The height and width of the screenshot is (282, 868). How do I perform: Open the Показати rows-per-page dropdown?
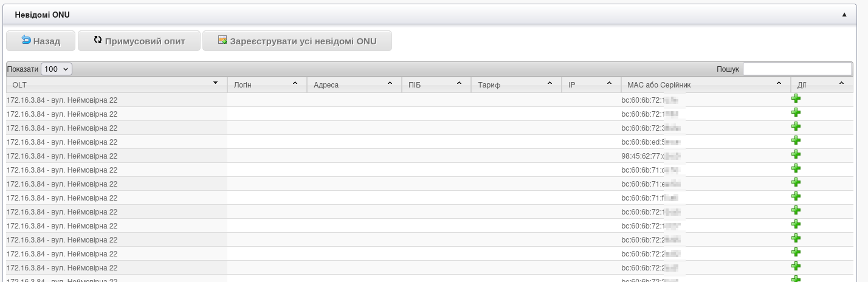coord(57,69)
